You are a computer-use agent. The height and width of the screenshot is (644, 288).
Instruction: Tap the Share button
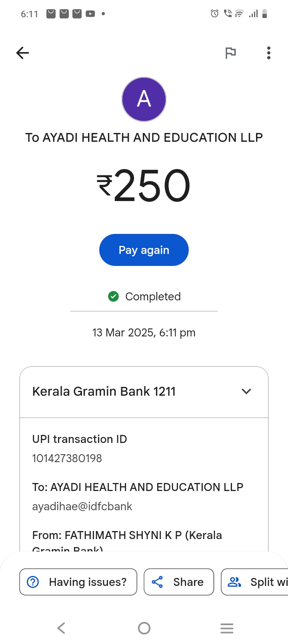179,582
